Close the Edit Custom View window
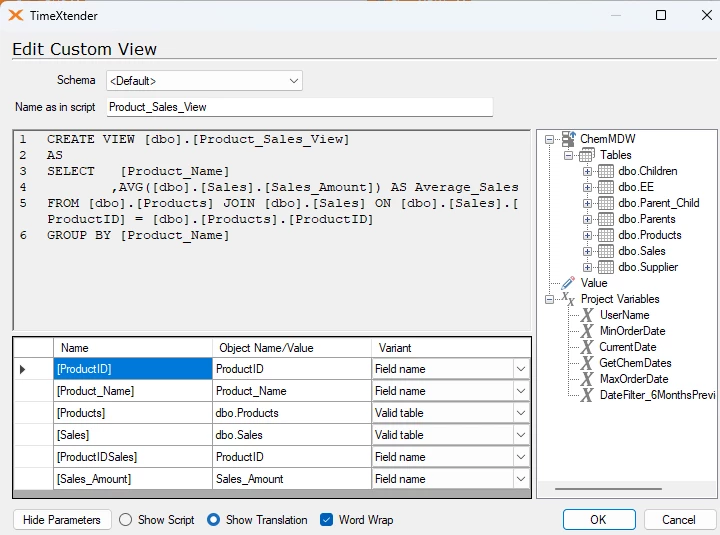Screen dimensions: 720x535 707,15
